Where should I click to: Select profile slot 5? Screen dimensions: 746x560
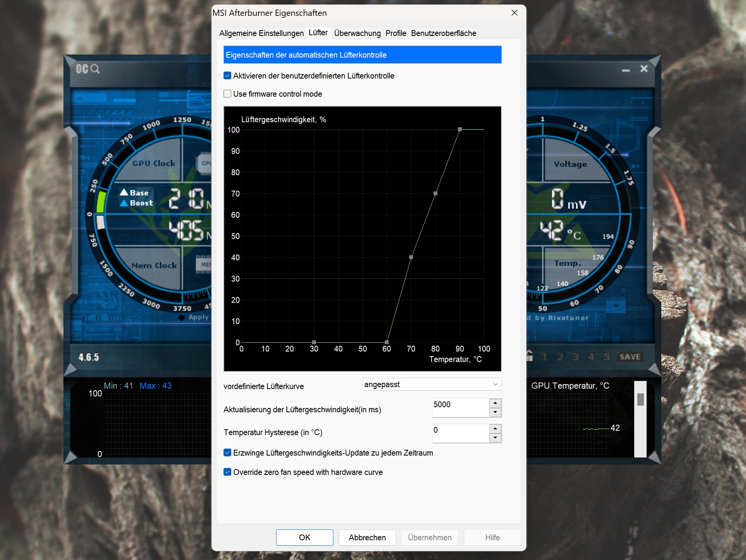(606, 357)
